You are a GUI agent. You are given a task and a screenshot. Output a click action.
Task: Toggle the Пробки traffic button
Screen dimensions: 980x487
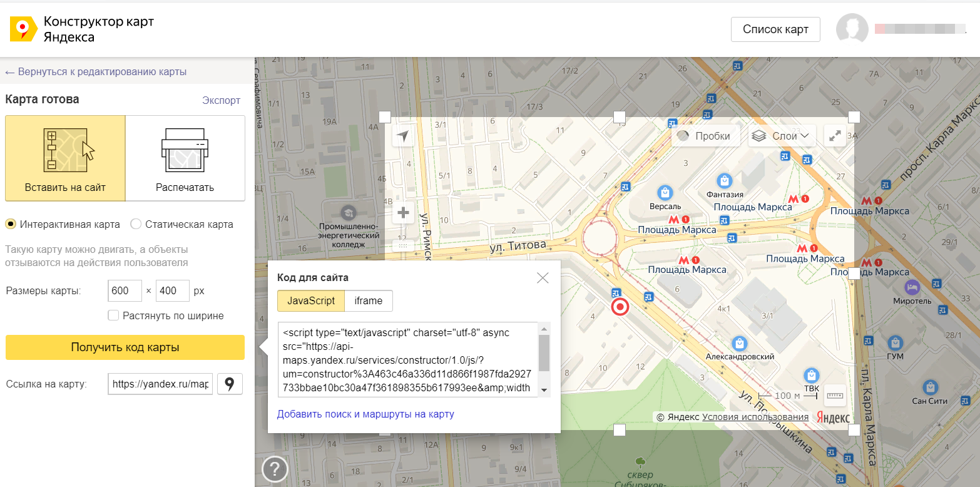pyautogui.click(x=705, y=136)
